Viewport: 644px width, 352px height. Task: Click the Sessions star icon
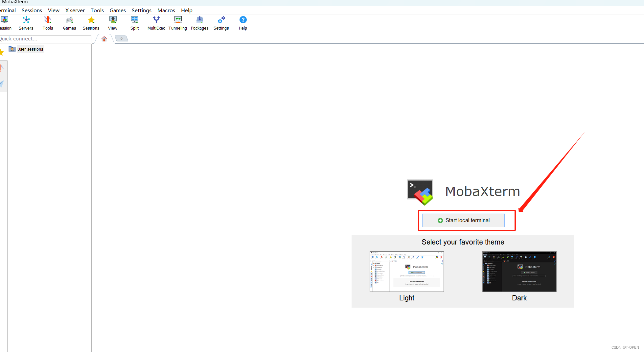tap(91, 20)
